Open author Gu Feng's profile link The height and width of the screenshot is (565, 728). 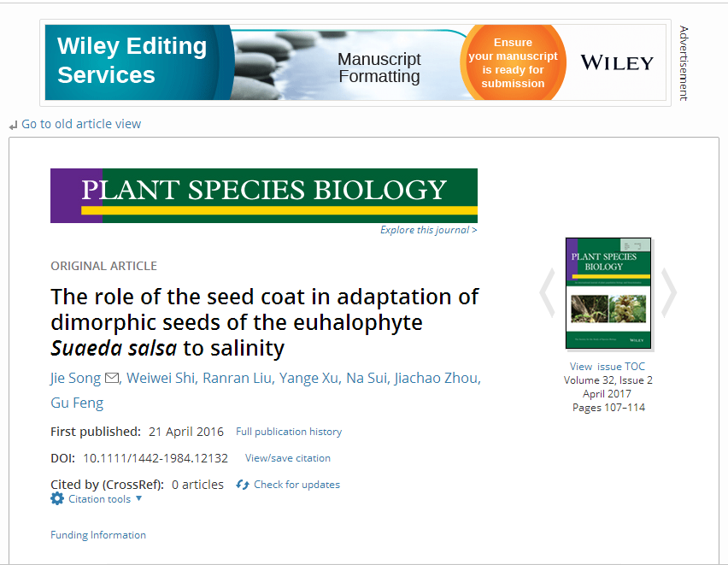77,403
